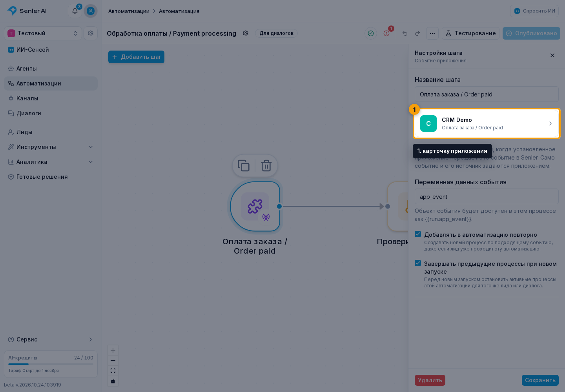
Task: Toggle Добавлять в автоматизацию повторно checkbox
Action: click(418, 234)
